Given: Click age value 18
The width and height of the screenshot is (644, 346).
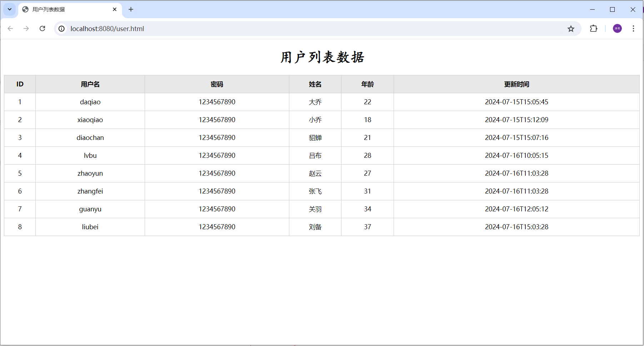Looking at the screenshot, I should click(x=368, y=120).
